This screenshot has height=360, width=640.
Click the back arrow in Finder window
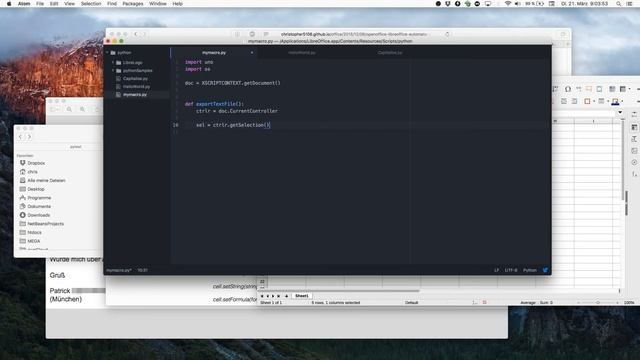click(x=20, y=137)
